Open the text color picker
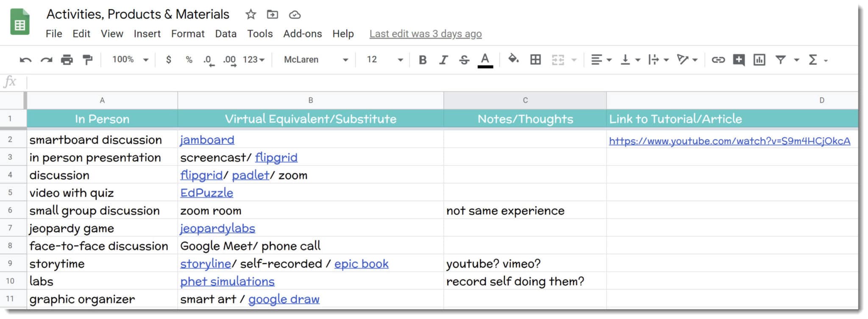 [x=485, y=60]
